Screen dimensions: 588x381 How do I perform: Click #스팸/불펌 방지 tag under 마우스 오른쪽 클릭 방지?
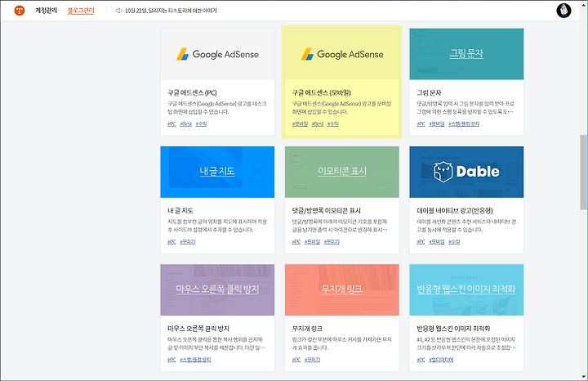195,360
